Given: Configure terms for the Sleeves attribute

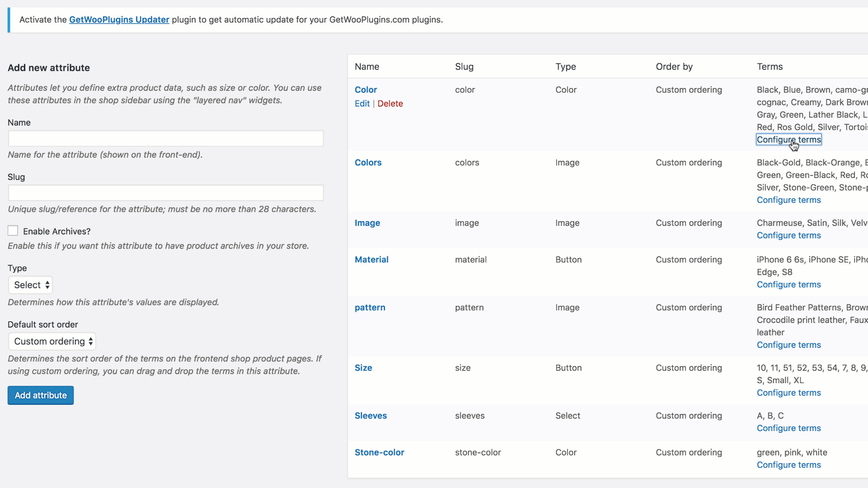Looking at the screenshot, I should tap(788, 428).
